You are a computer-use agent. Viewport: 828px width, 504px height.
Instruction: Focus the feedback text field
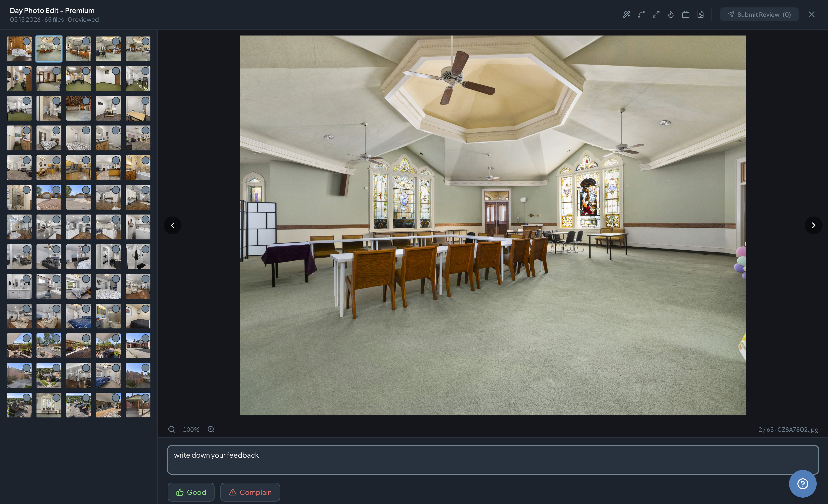point(493,460)
